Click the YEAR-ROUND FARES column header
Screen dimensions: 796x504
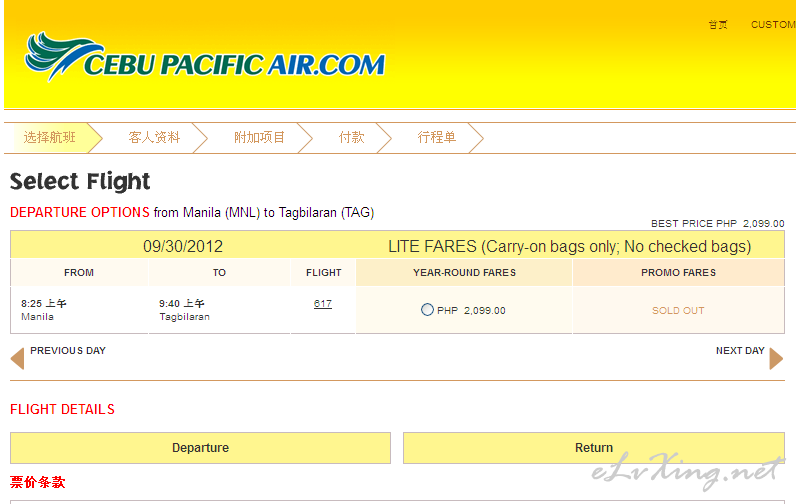pyautogui.click(x=465, y=273)
